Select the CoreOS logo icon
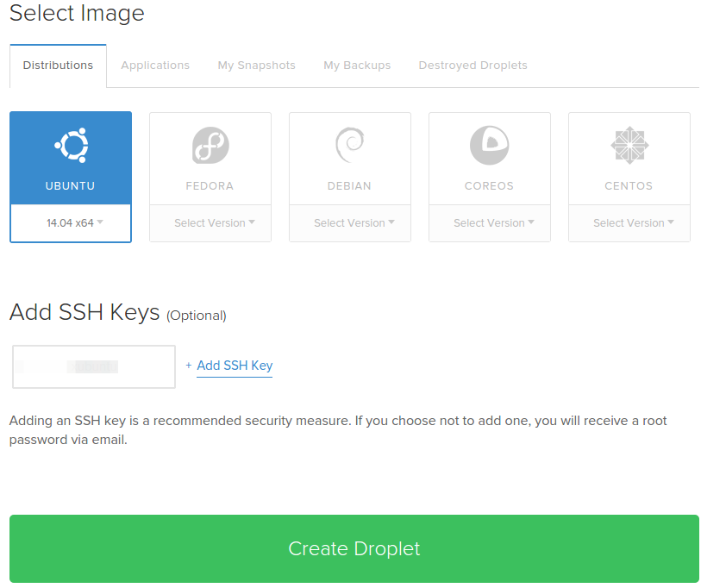 click(490, 146)
